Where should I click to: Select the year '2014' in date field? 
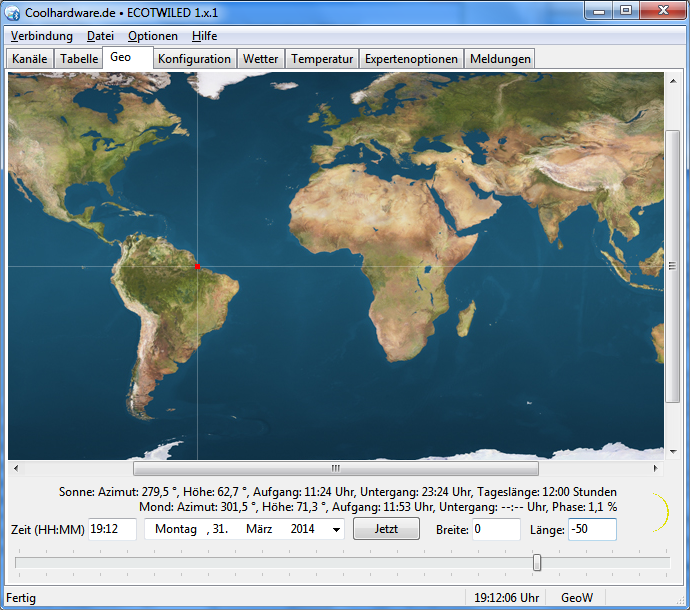tap(302, 529)
